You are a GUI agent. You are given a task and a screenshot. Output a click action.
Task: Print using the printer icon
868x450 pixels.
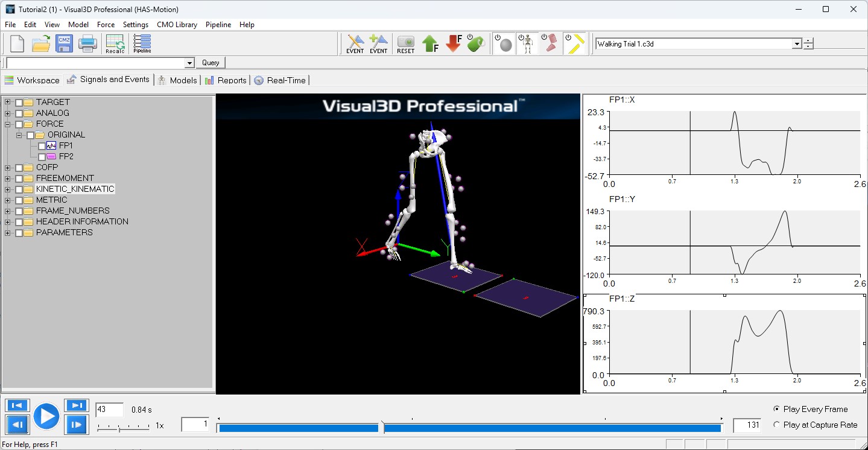(x=87, y=44)
